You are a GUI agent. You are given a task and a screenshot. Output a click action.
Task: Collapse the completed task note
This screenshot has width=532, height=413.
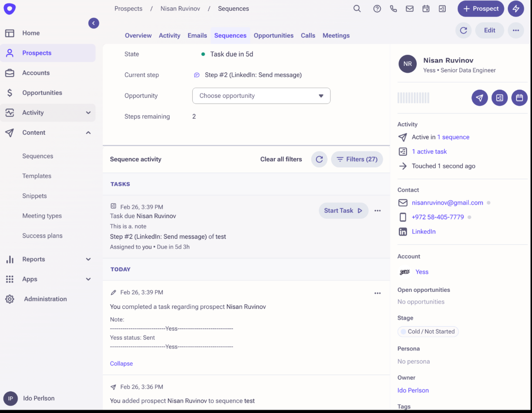pos(122,364)
